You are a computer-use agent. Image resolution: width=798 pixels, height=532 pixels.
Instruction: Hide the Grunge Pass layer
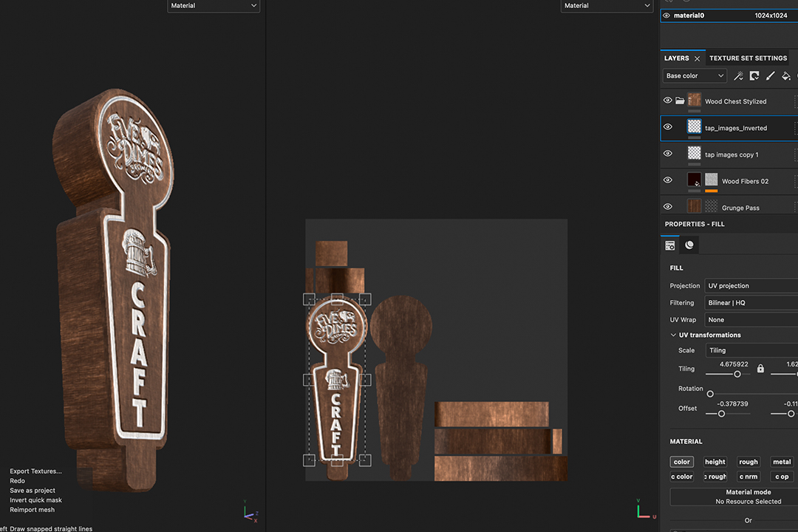pyautogui.click(x=668, y=206)
